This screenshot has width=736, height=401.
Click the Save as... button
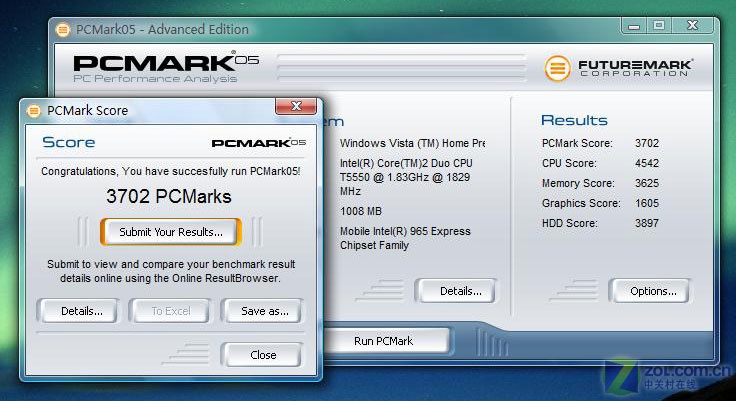click(263, 311)
